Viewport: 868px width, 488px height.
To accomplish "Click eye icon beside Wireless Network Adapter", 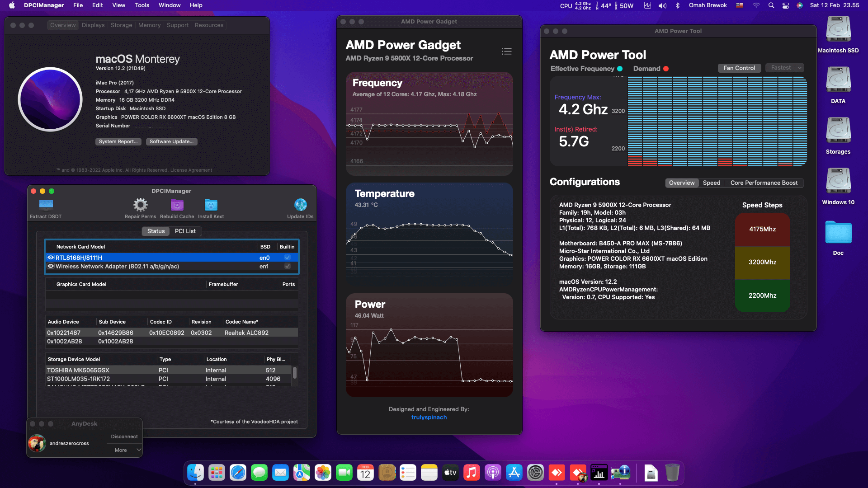I will pos(51,266).
